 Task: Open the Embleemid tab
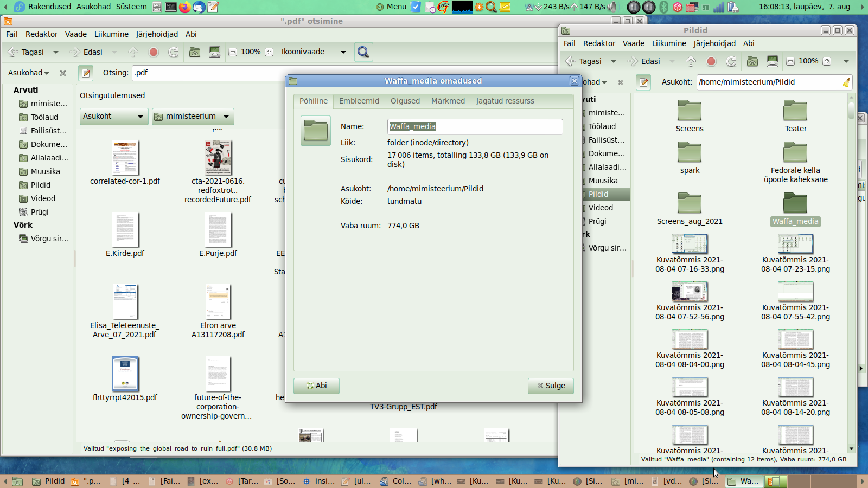click(x=359, y=101)
